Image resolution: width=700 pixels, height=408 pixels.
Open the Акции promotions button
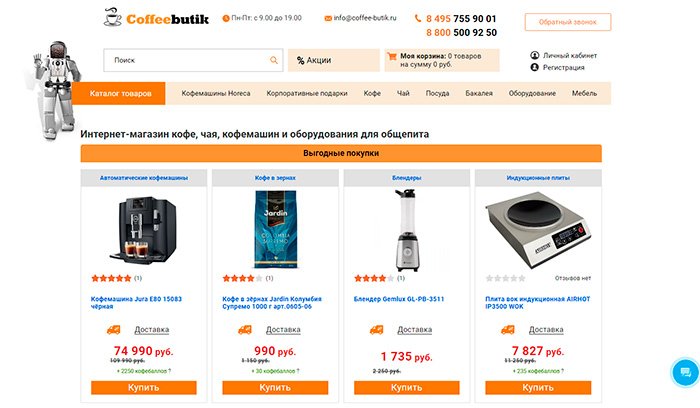(x=333, y=60)
